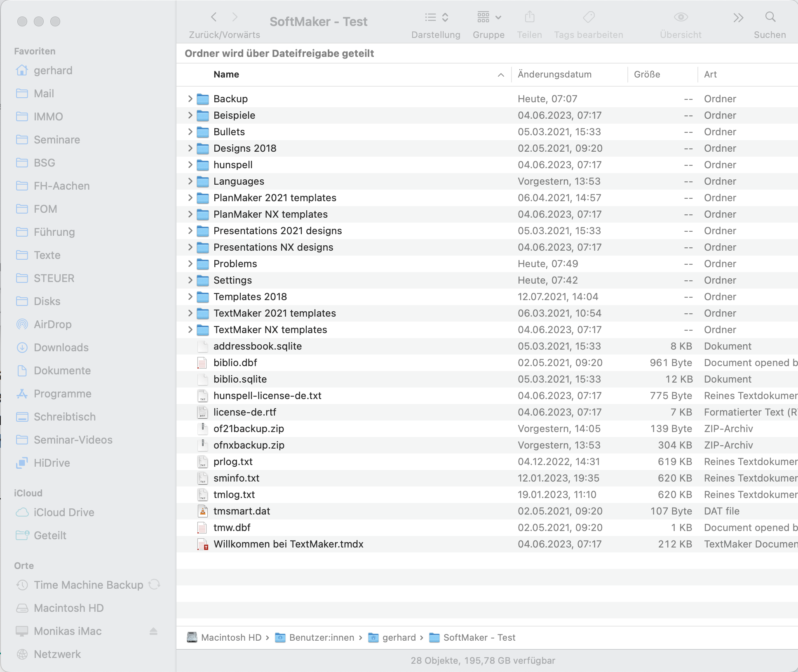Expand the Templates 2018 folder
This screenshot has height=672, width=798.
(190, 296)
